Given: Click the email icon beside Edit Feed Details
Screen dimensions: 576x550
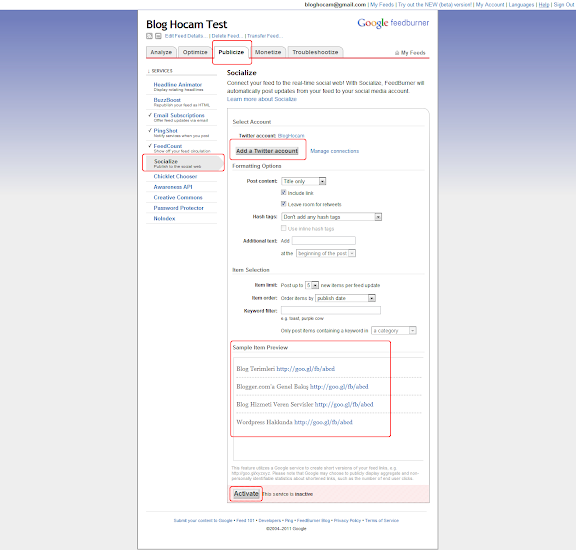Looking at the screenshot, I should coord(158,36).
